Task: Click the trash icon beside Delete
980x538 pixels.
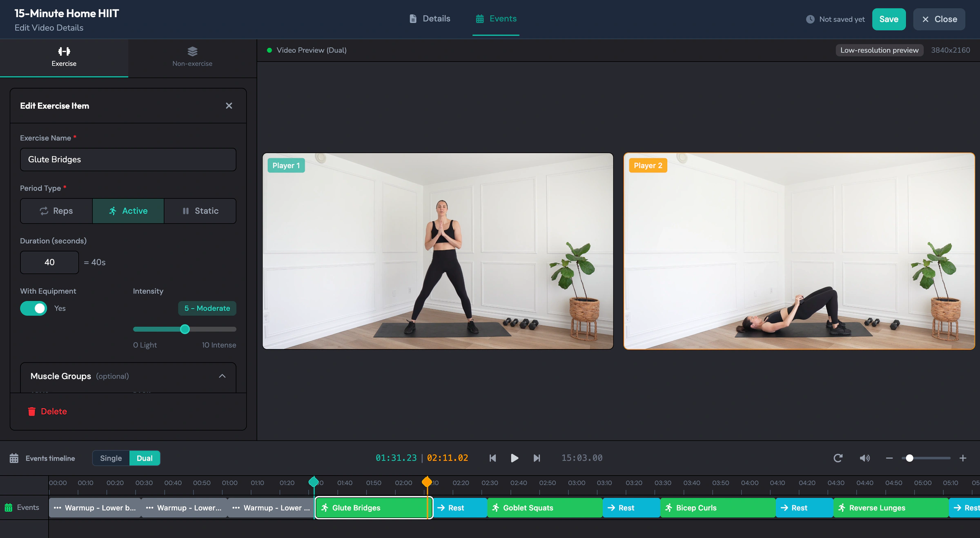Action: (31, 411)
